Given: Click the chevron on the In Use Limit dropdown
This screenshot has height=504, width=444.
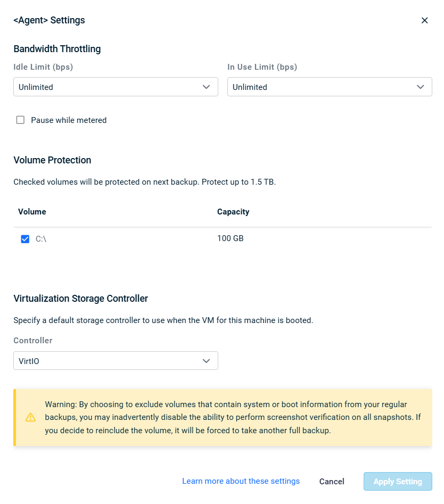Looking at the screenshot, I should tap(420, 87).
